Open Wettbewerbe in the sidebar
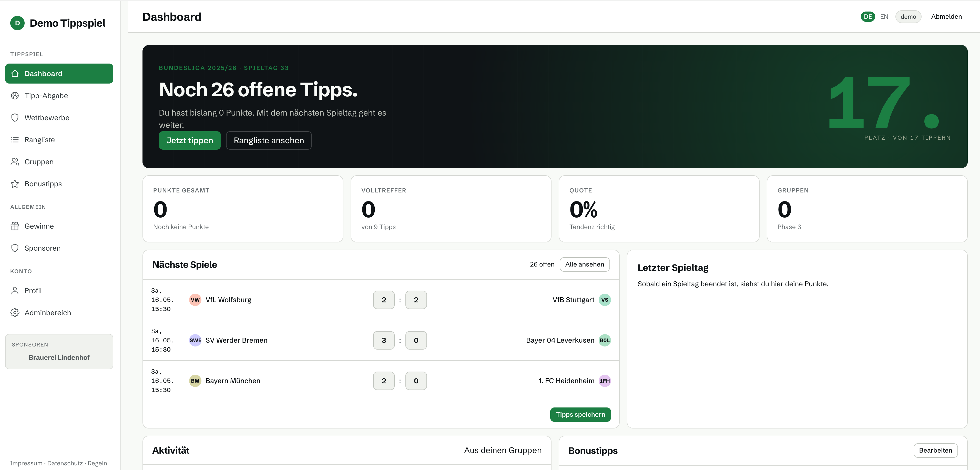Image resolution: width=980 pixels, height=470 pixels. 59,118
